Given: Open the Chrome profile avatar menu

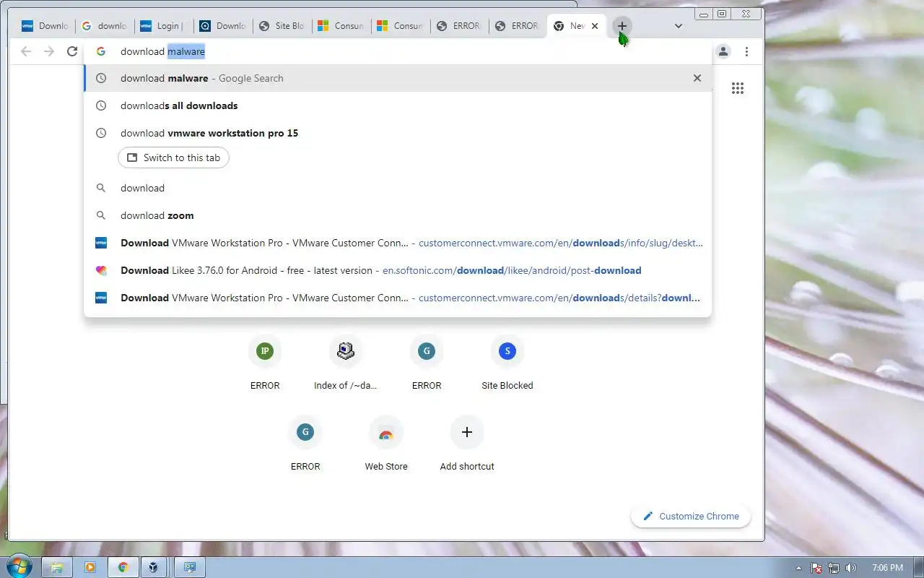Looking at the screenshot, I should (x=723, y=51).
